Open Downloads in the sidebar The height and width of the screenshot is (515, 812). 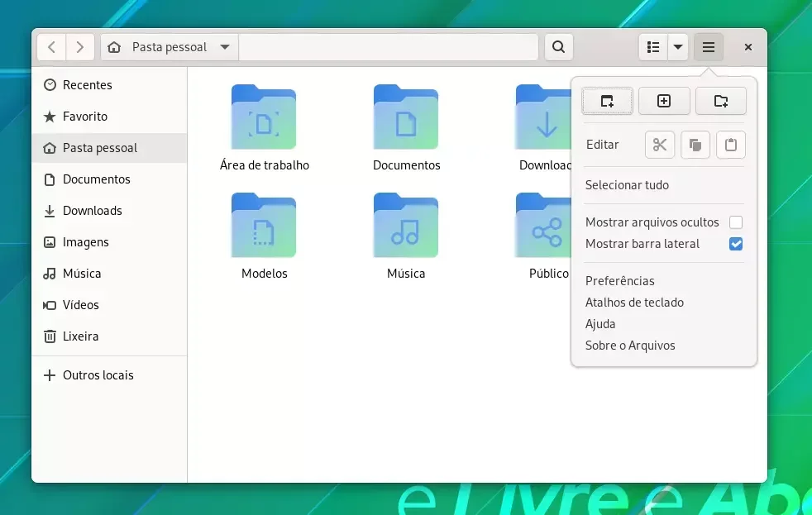(109, 211)
